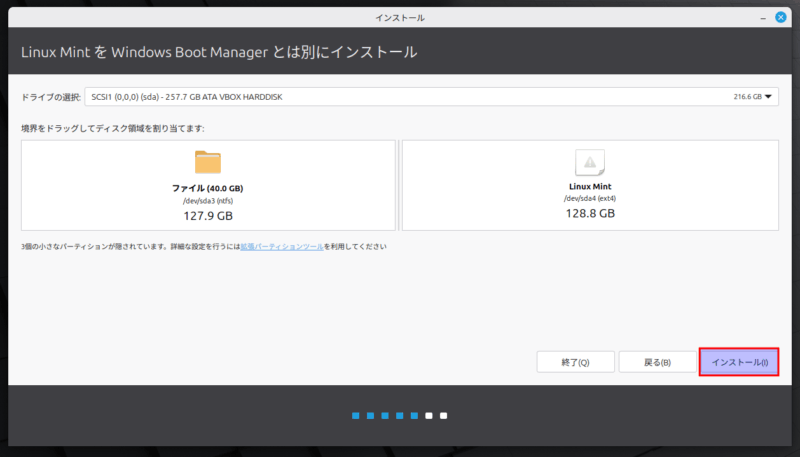
Task: Click the dropdown arrow next to 216.6 GB
Action: point(769,97)
